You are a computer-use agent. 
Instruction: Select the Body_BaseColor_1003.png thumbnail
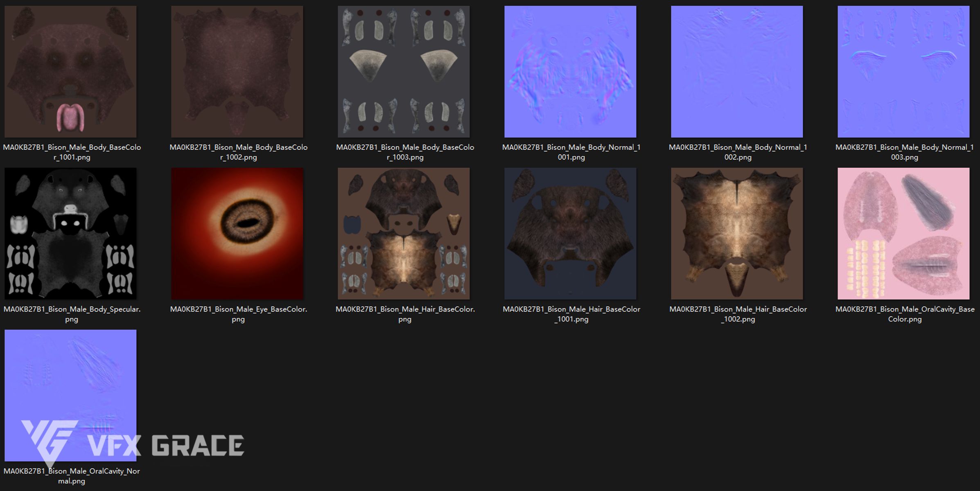[x=404, y=72]
